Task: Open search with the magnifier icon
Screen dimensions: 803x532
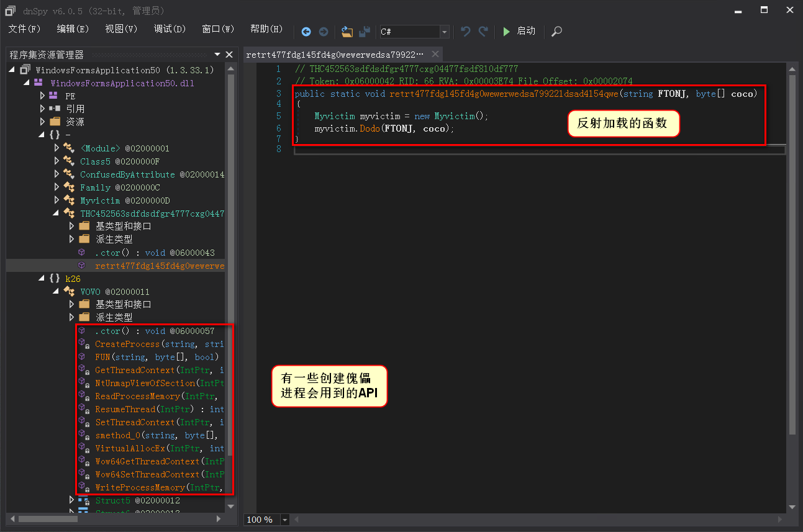Action: pos(557,31)
